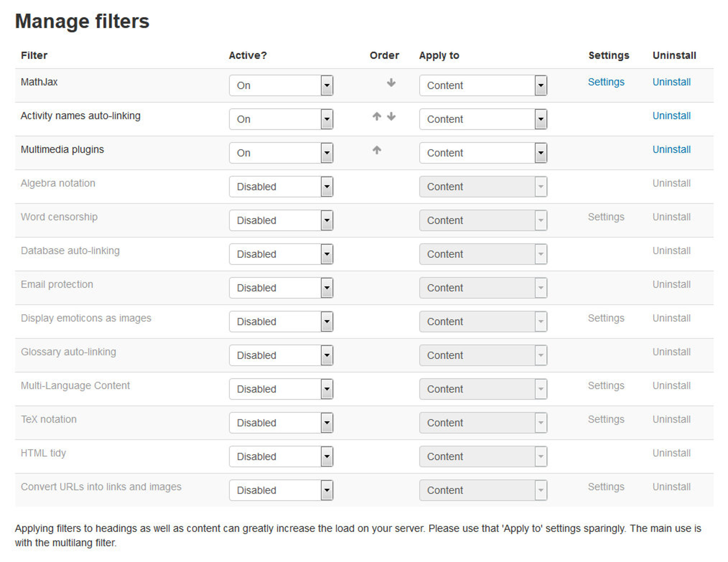Open Multimedia plugins Apply to dropdown
The image size is (728, 562).
[540, 153]
